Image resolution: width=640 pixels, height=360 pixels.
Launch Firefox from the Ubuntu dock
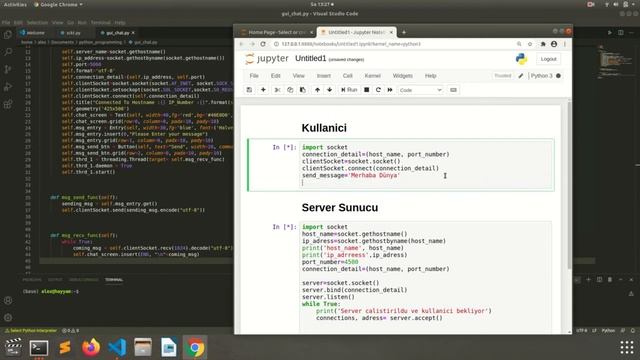(91, 348)
